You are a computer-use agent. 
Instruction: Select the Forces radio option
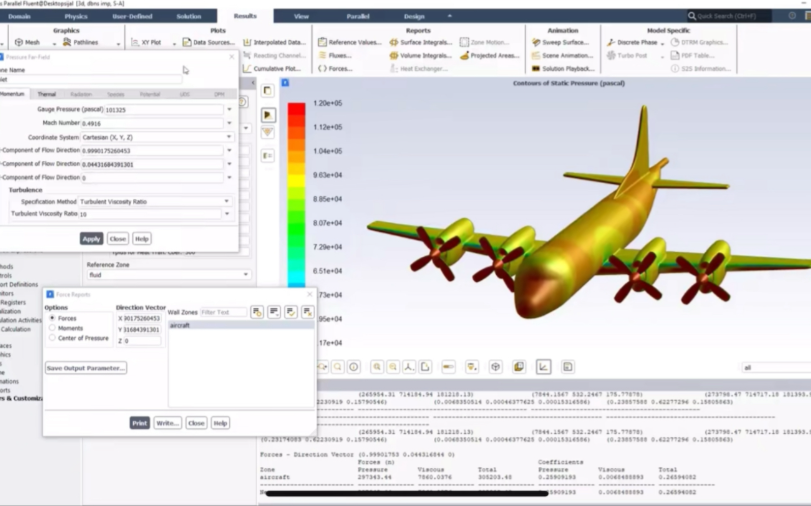(x=52, y=318)
